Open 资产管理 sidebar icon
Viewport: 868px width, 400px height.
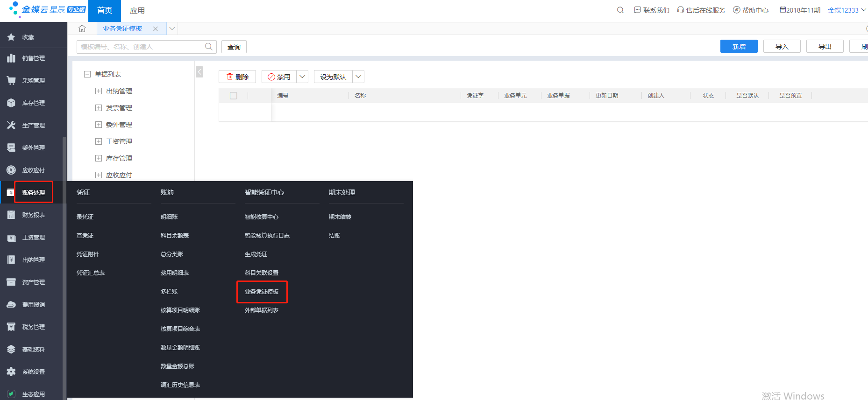pos(11,282)
